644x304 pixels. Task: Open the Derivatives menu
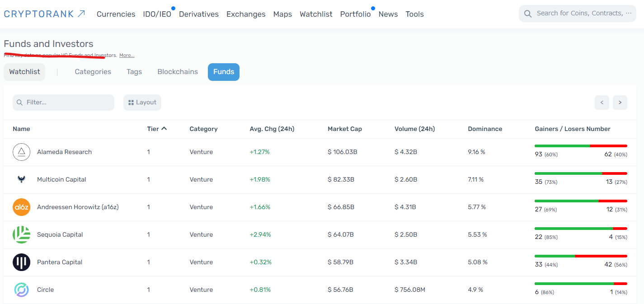click(199, 14)
